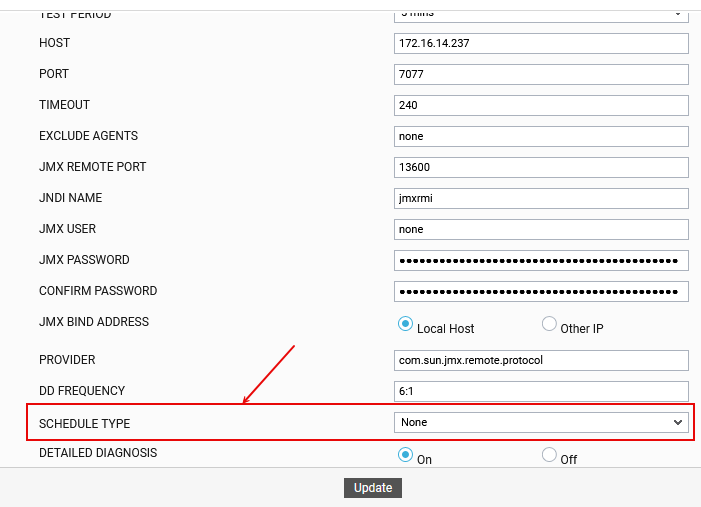
Task: Click the SCHEDULE TYPE label text
Action: coord(84,424)
